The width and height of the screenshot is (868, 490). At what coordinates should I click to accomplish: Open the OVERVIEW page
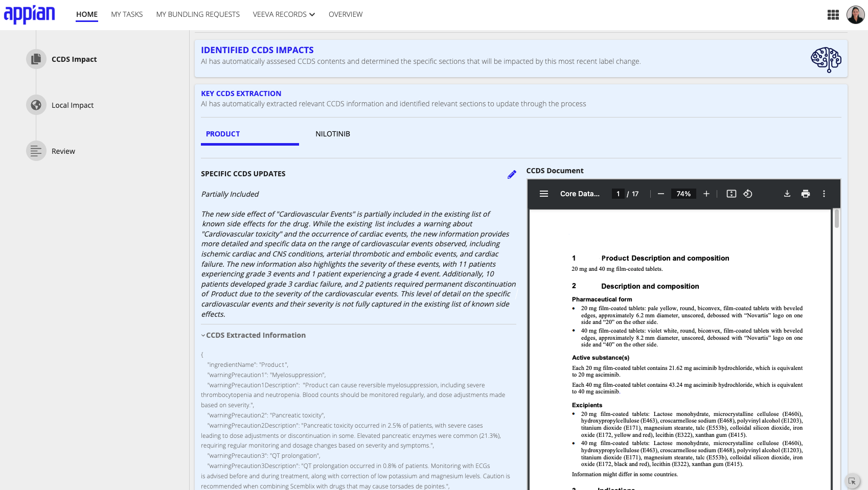click(x=346, y=14)
